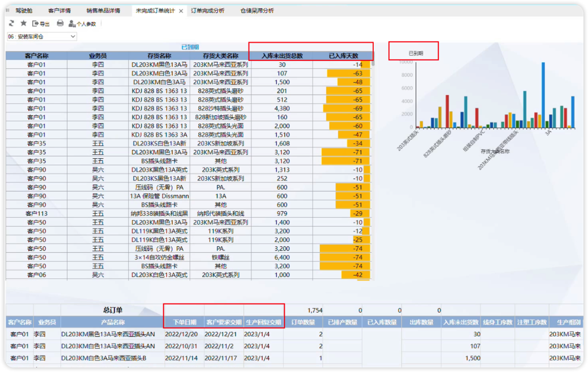The image size is (588, 372).
Task: Click the tallest blue chart bar
Action: [x=543, y=95]
